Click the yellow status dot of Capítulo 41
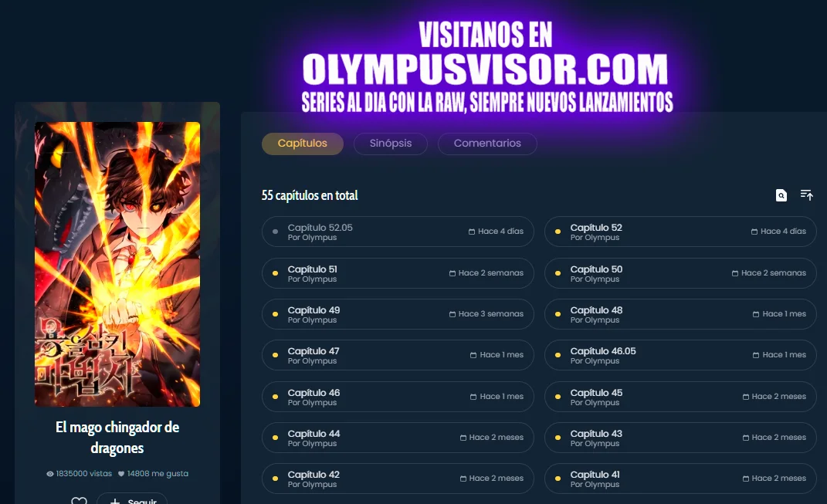 tap(558, 479)
